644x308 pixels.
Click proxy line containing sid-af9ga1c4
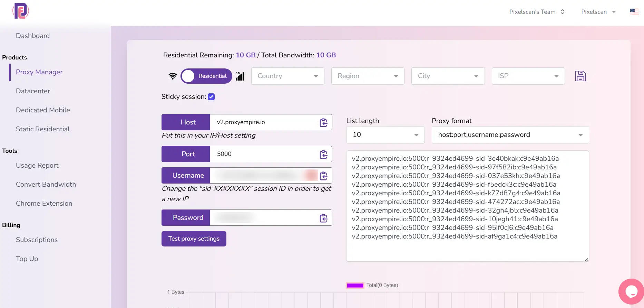point(455,236)
